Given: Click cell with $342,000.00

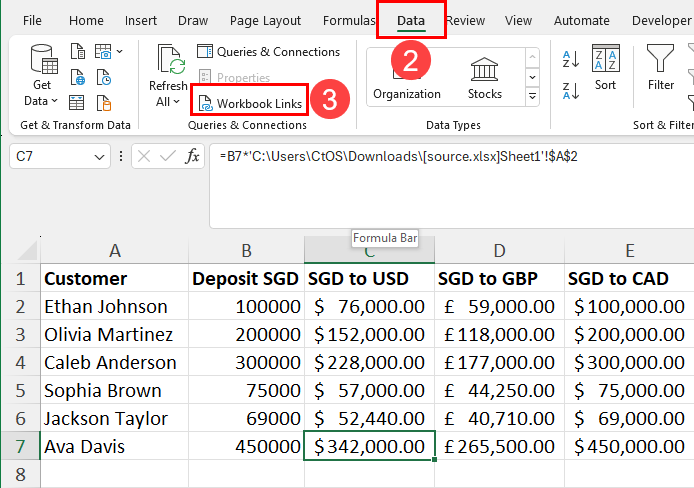Looking at the screenshot, I should tap(370, 446).
